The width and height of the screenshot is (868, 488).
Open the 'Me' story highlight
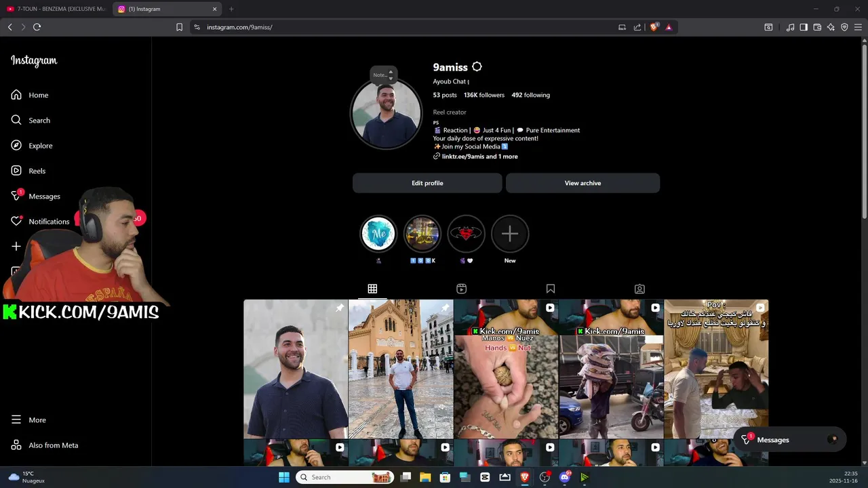tap(378, 234)
